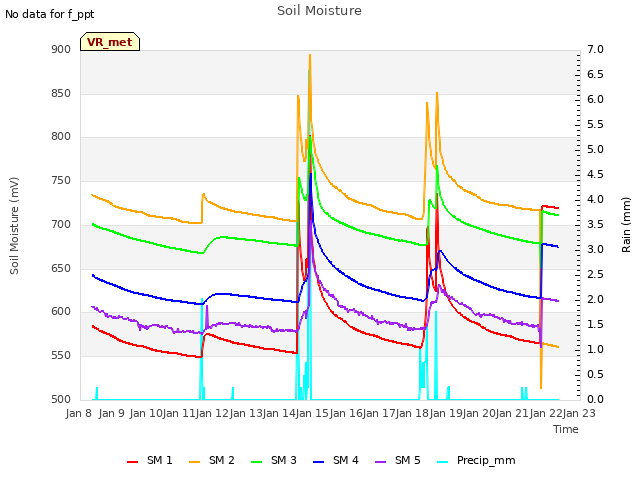Click the 3.5 tick on rain axis
The height and width of the screenshot is (480, 640).
tap(595, 224)
